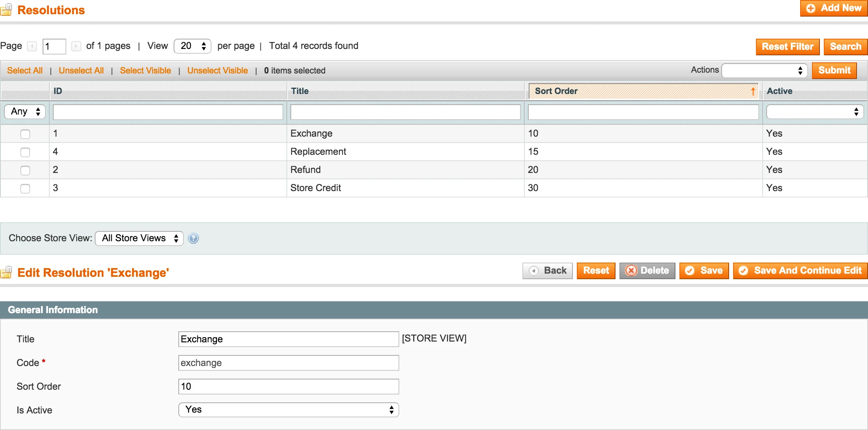Click the Save checkmark icon button
The height and width of the screenshot is (430, 868).
pos(690,271)
